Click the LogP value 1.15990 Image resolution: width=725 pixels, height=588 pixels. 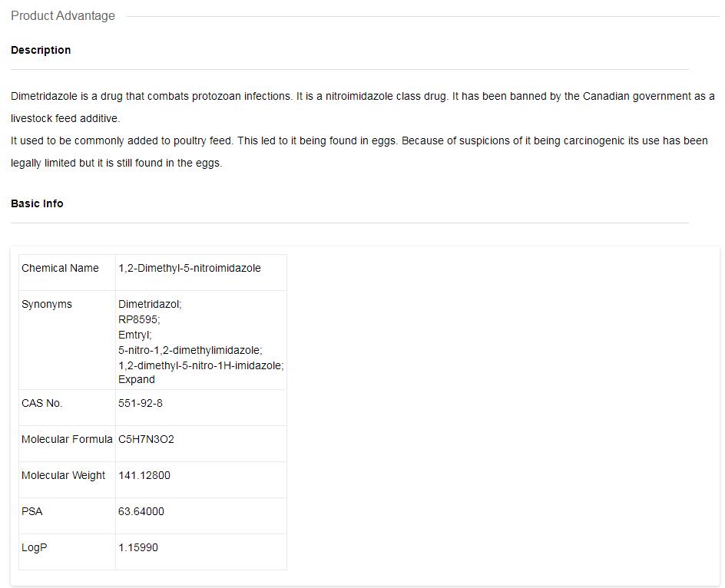coord(138,547)
